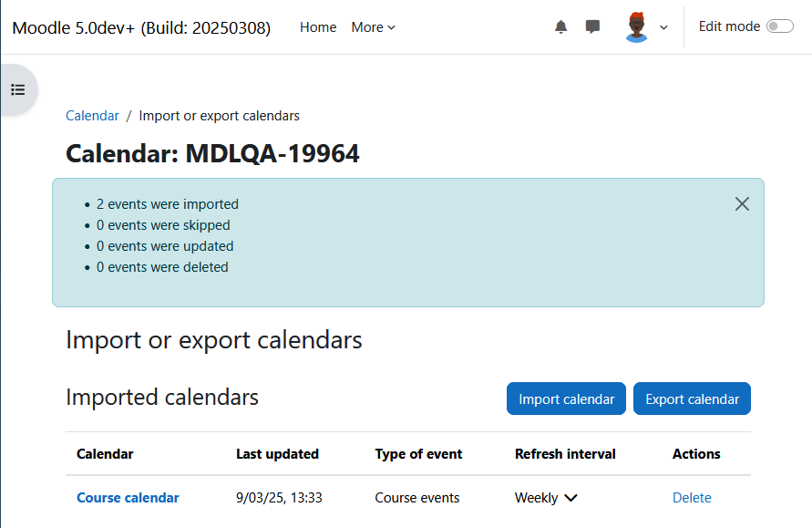Expand the user menu chevron

pyautogui.click(x=663, y=27)
